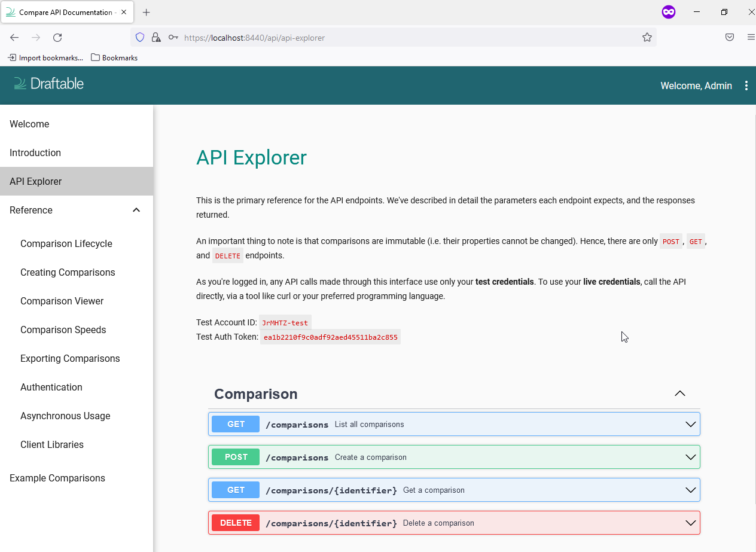Open Firefox application hamburger menu
Image resolution: width=756 pixels, height=552 pixels.
(x=751, y=38)
